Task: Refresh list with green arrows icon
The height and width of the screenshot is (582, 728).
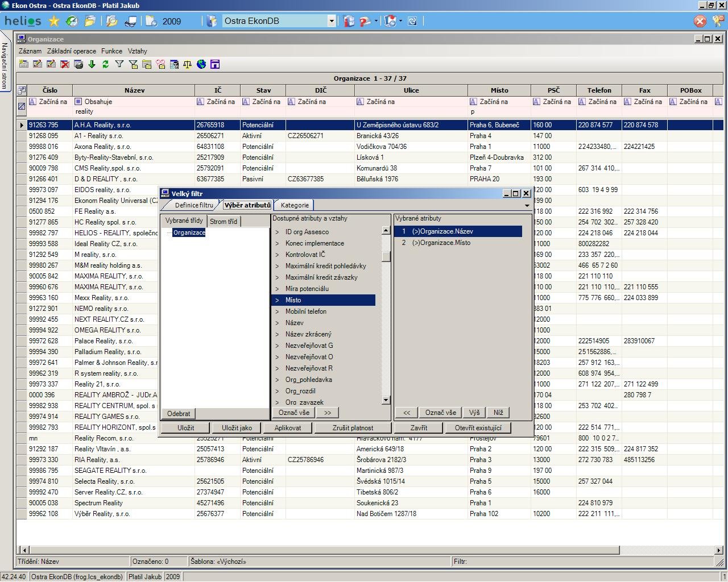Action: coord(106,64)
